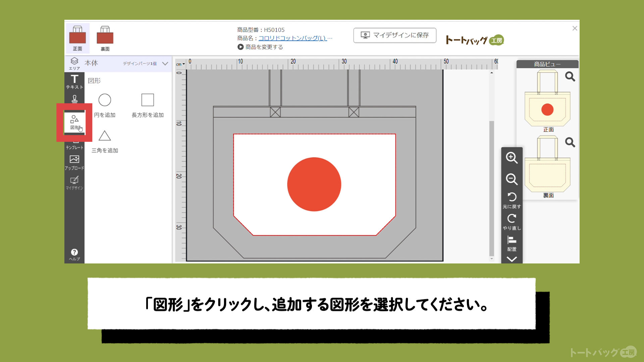Open the エリア layers icon
This screenshot has width=644, height=362.
tap(74, 63)
